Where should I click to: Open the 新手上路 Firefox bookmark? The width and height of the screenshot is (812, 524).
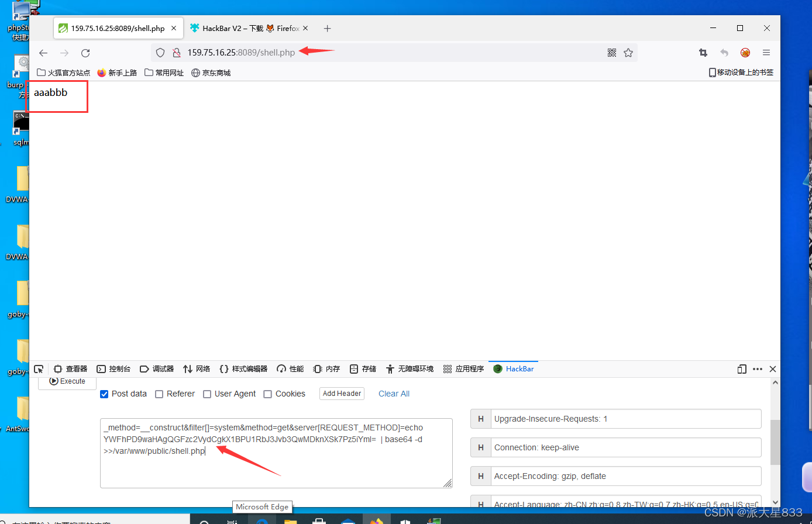tap(117, 73)
